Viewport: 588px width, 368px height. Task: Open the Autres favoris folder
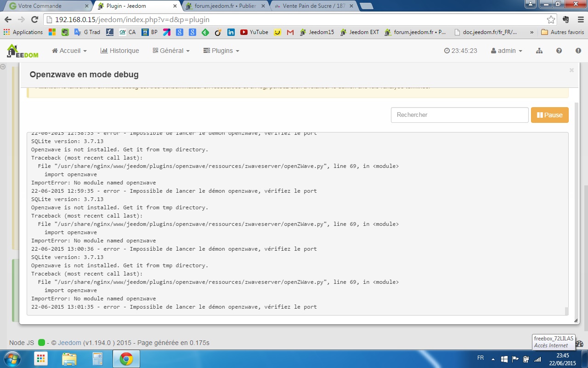(562, 32)
